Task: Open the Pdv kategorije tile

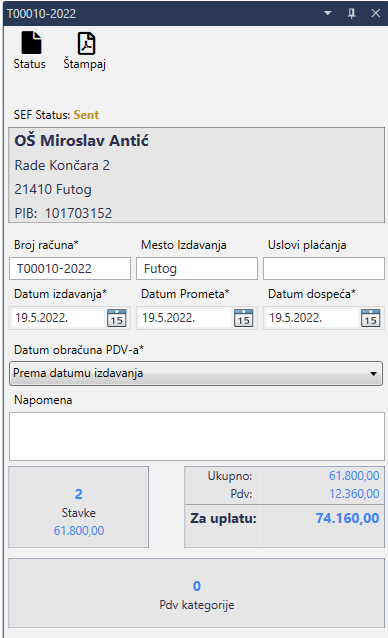Action: tap(196, 593)
